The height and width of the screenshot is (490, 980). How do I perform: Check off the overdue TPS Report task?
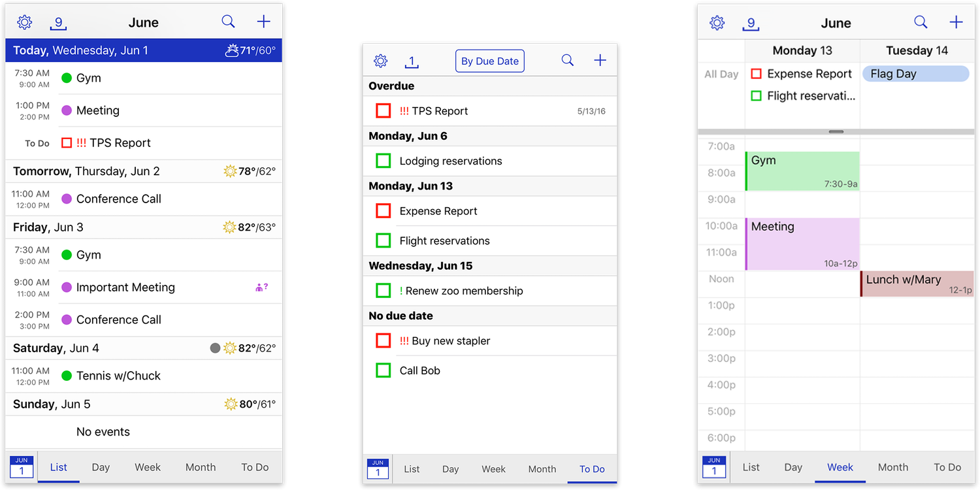(x=383, y=110)
